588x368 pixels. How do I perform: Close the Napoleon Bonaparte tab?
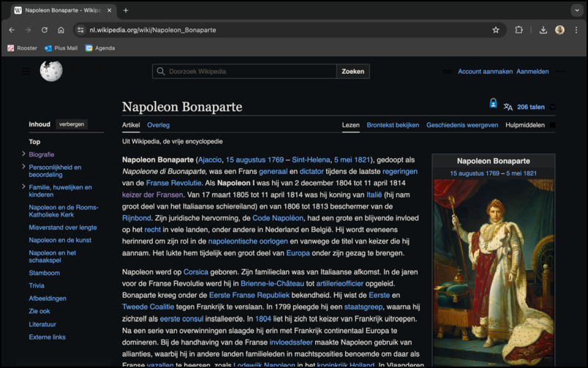(x=109, y=10)
